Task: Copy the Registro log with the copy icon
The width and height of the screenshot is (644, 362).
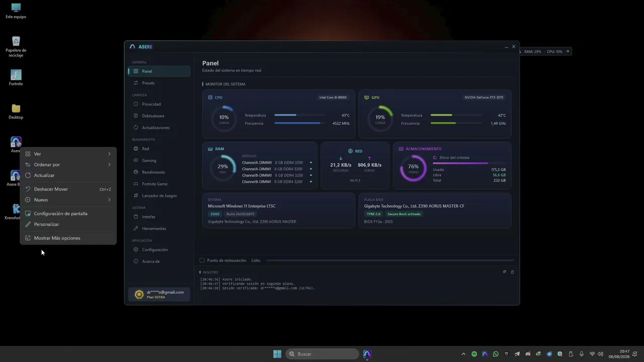Action: click(504, 272)
